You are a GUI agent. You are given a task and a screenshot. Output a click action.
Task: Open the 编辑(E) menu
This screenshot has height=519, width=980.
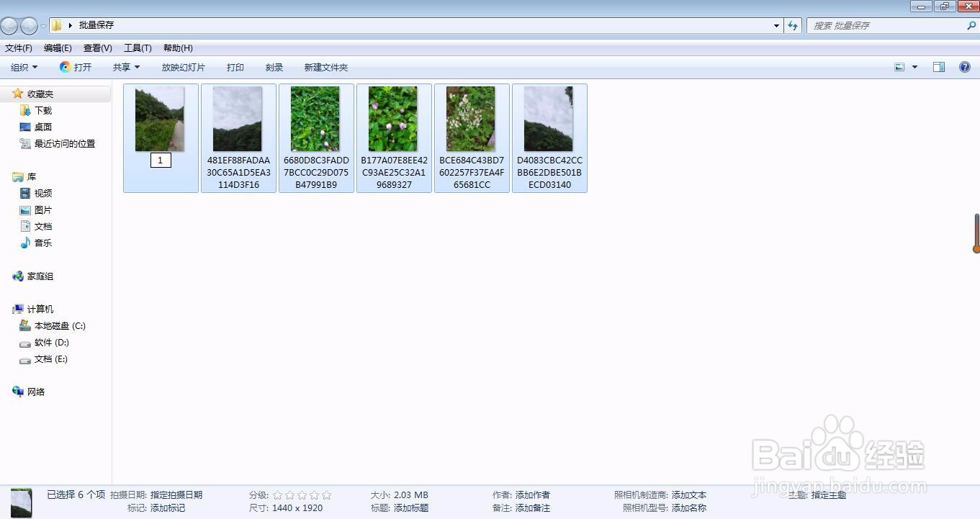tap(58, 48)
